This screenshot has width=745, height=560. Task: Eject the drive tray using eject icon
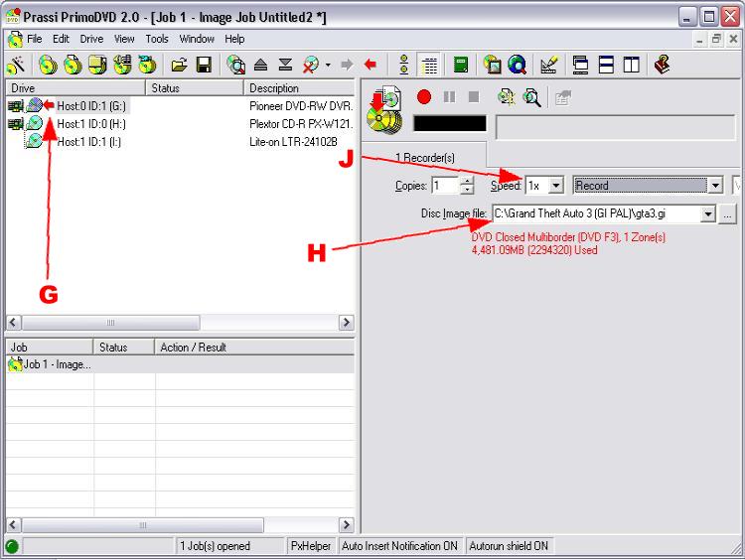pos(260,65)
